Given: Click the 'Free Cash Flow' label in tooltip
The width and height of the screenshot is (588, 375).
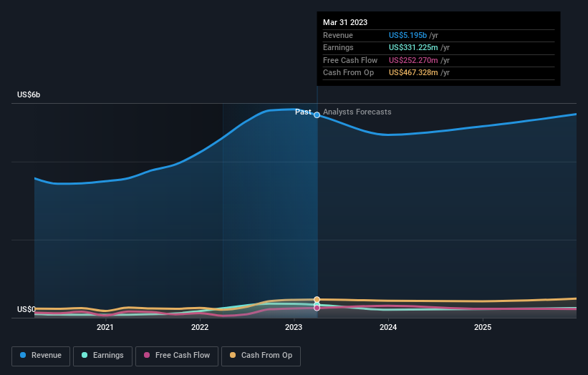Looking at the screenshot, I should (x=350, y=60).
